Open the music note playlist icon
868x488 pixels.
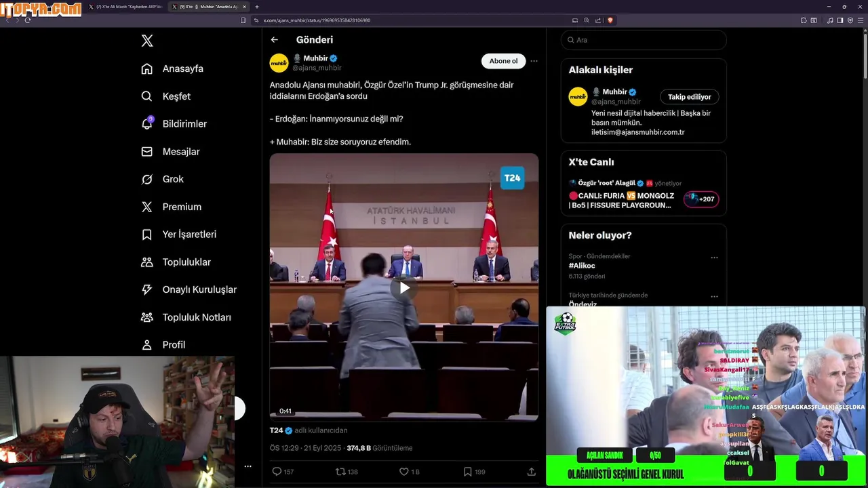point(830,20)
